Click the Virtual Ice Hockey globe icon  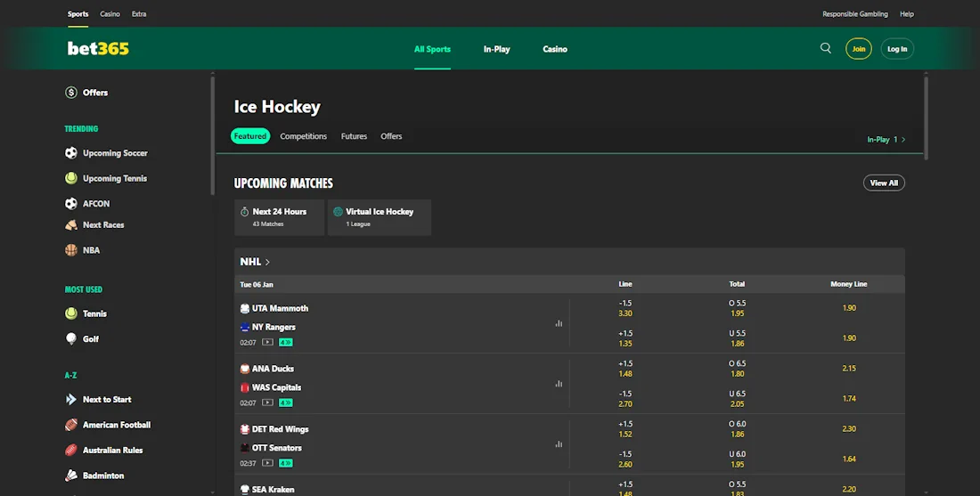click(339, 212)
